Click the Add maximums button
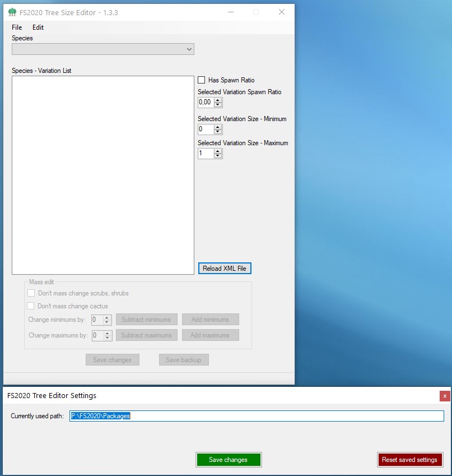Viewport: 452px width, 476px height. click(210, 335)
